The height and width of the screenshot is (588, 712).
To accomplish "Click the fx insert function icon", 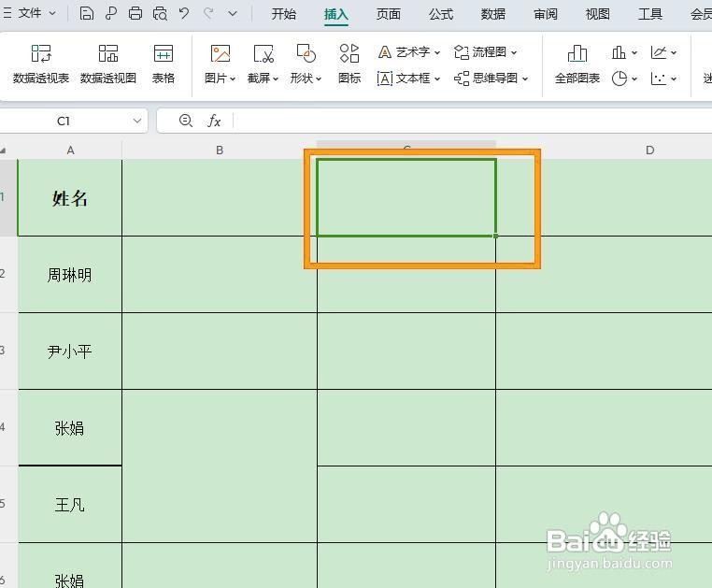I will (214, 121).
